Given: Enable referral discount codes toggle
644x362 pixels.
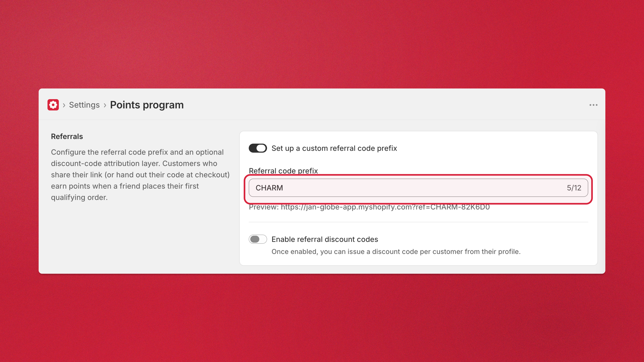Looking at the screenshot, I should [x=258, y=239].
